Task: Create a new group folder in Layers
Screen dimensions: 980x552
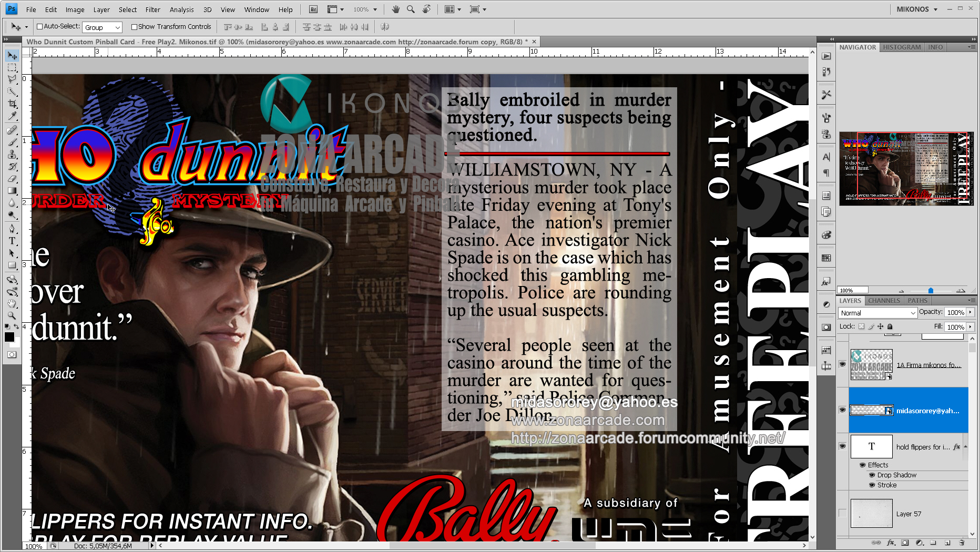Action: click(933, 543)
